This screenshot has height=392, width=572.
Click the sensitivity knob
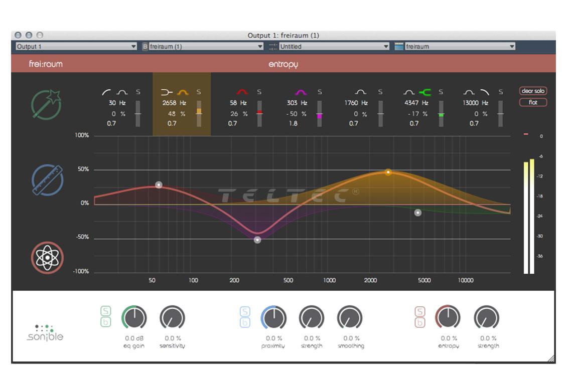pos(172,318)
